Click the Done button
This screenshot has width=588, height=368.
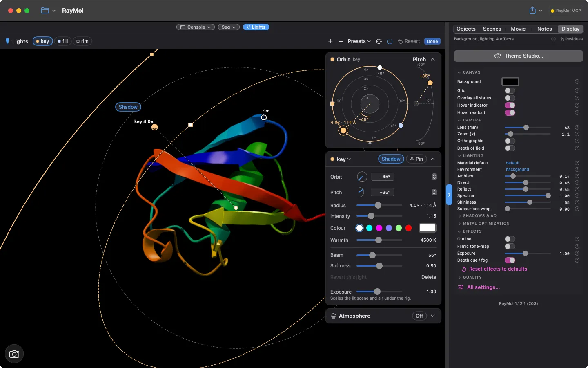432,41
